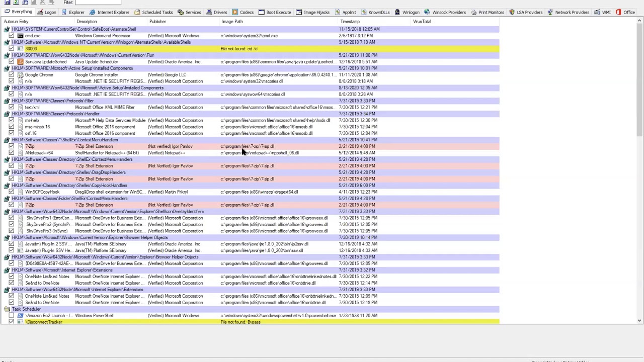Click the Logon tab's icon

(40, 12)
